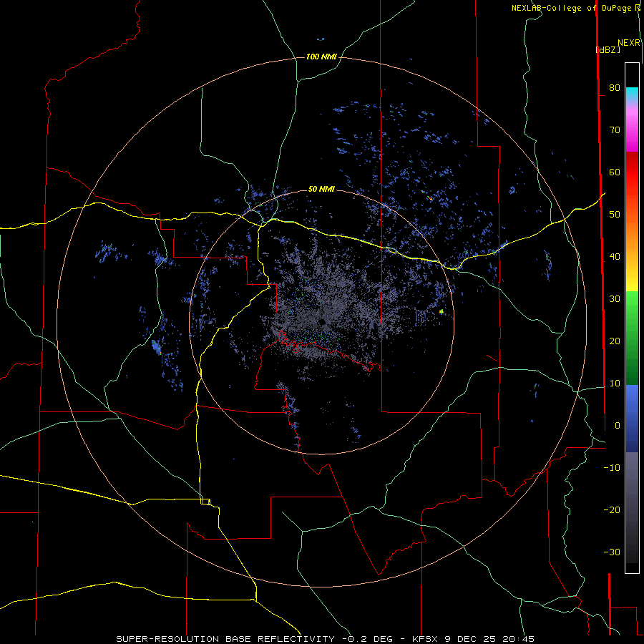The width and height of the screenshot is (644, 644).
Task: Click the 70 dBZ scale label
Action: (x=615, y=130)
